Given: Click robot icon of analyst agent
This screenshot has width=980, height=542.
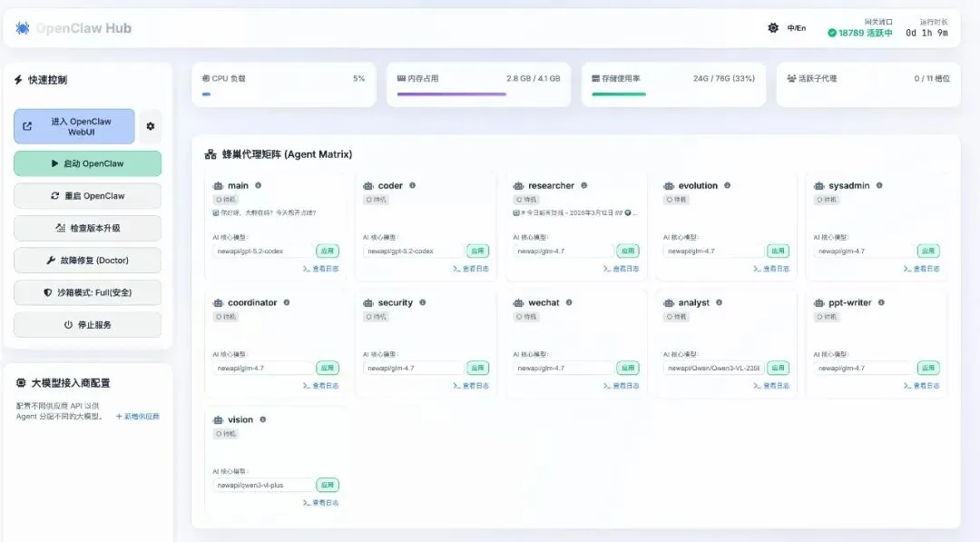Looking at the screenshot, I should coord(669,302).
